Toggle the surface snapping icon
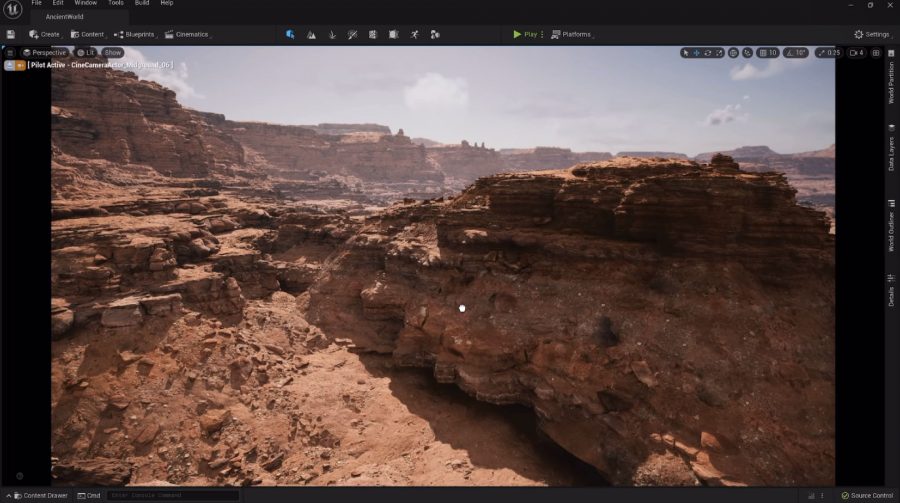This screenshot has height=503, width=900. (747, 53)
